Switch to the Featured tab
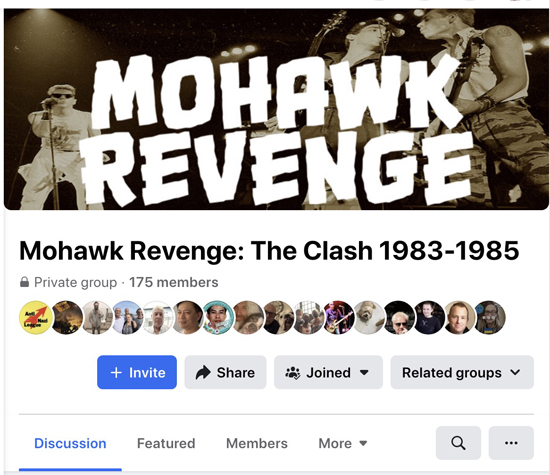This screenshot has width=550, height=475. (x=166, y=443)
